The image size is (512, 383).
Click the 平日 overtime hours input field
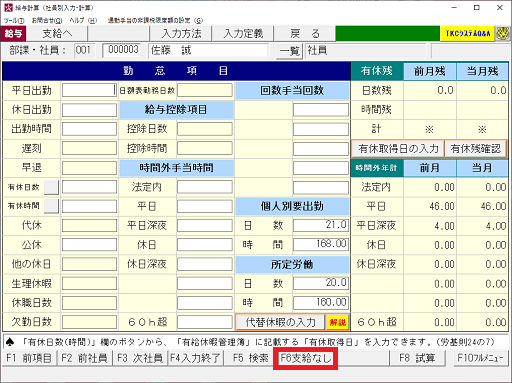(205, 206)
